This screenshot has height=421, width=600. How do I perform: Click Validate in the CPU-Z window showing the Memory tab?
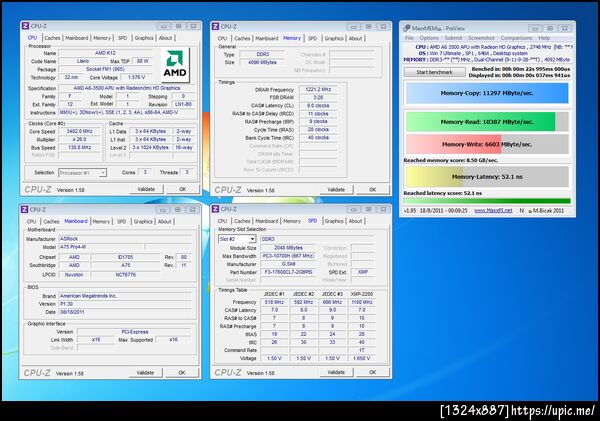pos(336,189)
